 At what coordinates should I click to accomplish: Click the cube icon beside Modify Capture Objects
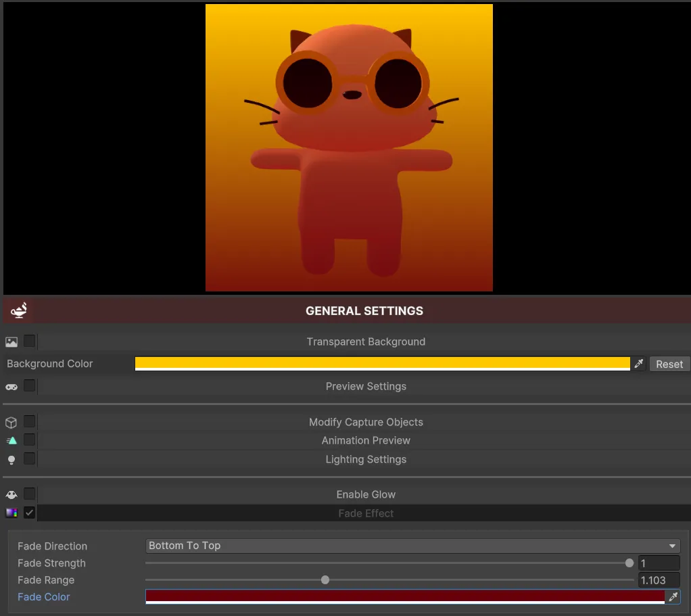click(x=11, y=422)
